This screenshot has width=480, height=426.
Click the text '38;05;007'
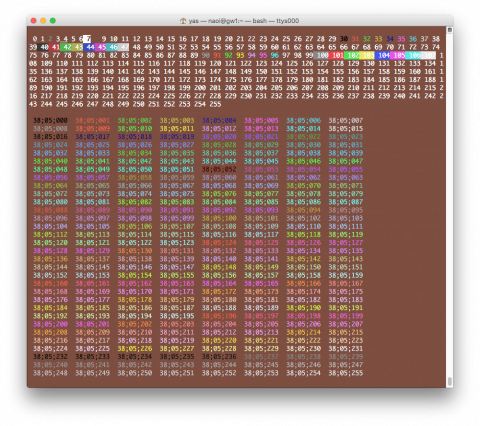(346, 120)
